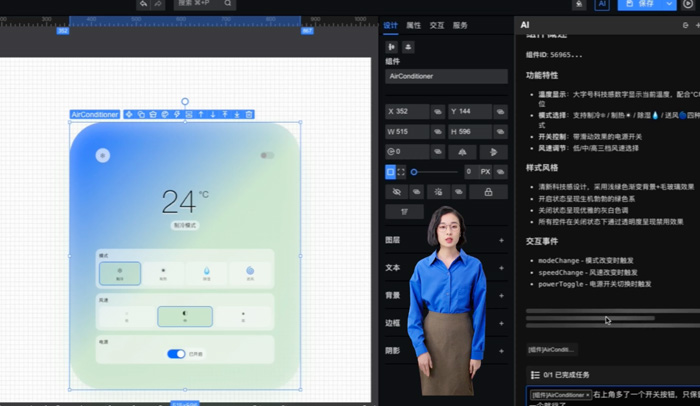This screenshot has height=406, width=700.
Task: Expand the 图层 section
Action: click(501, 240)
